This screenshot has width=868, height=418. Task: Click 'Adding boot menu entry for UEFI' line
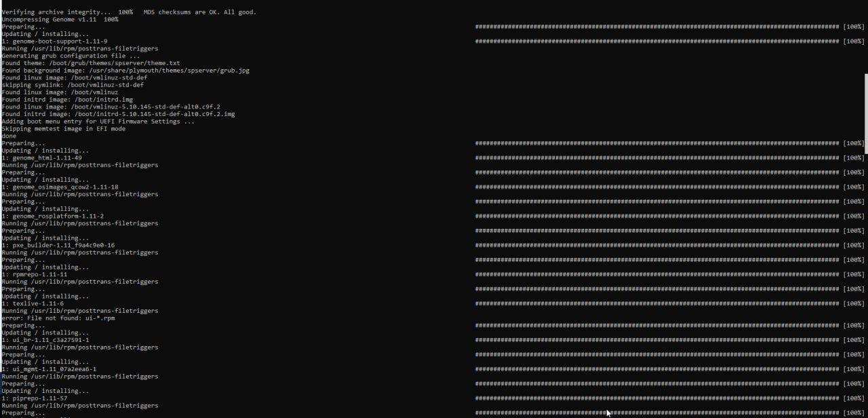98,121
